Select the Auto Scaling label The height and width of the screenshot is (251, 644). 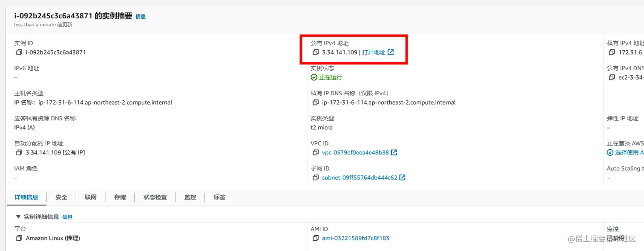(x=625, y=168)
